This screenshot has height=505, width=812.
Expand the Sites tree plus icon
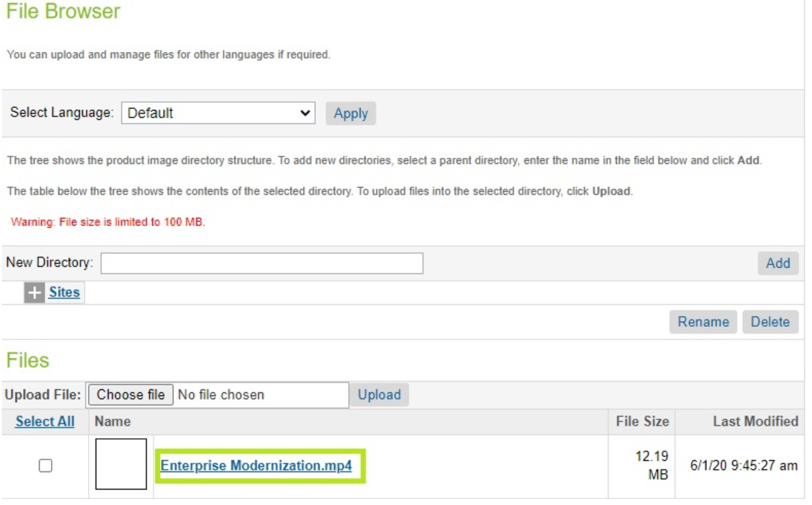(34, 293)
